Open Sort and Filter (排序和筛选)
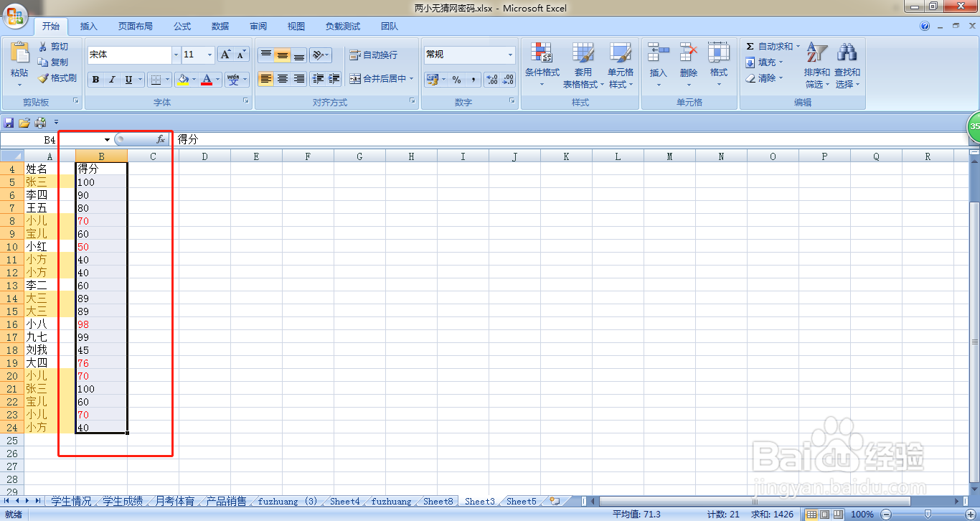This screenshot has height=521, width=980. [x=817, y=65]
